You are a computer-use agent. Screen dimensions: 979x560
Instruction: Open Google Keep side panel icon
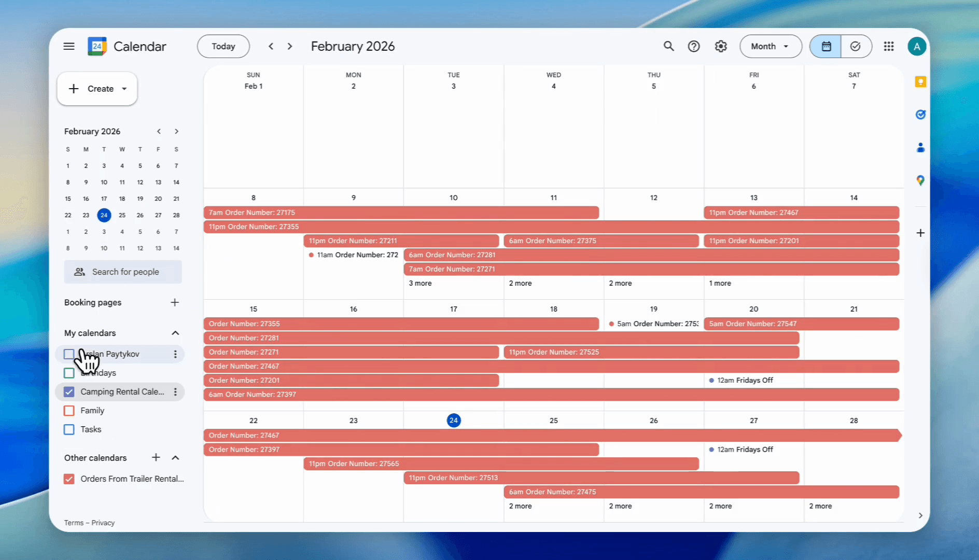920,81
